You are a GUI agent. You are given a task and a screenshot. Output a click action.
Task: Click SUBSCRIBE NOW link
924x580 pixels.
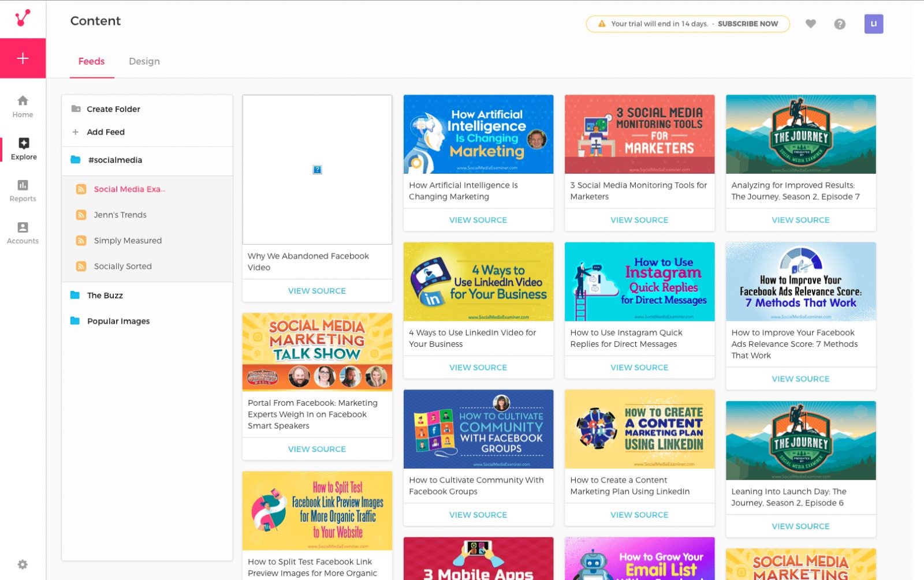click(x=748, y=24)
